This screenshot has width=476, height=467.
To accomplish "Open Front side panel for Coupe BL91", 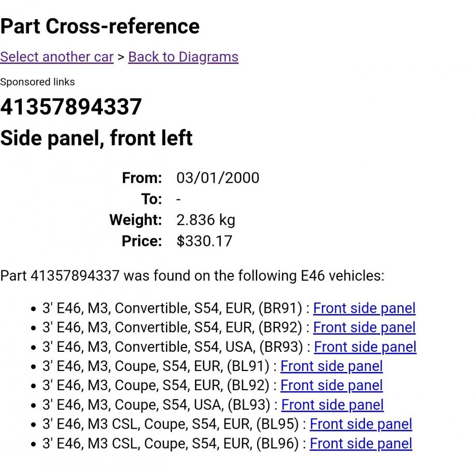I will click(331, 366).
